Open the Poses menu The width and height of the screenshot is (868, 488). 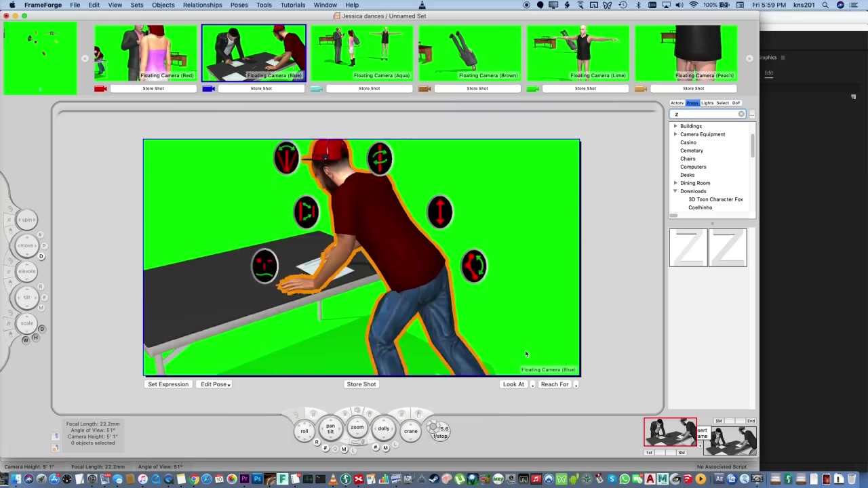[x=239, y=5]
